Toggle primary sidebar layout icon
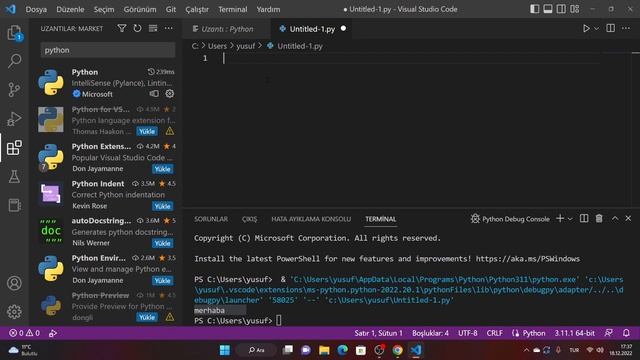Image resolution: width=640 pixels, height=360 pixels. 534,9
